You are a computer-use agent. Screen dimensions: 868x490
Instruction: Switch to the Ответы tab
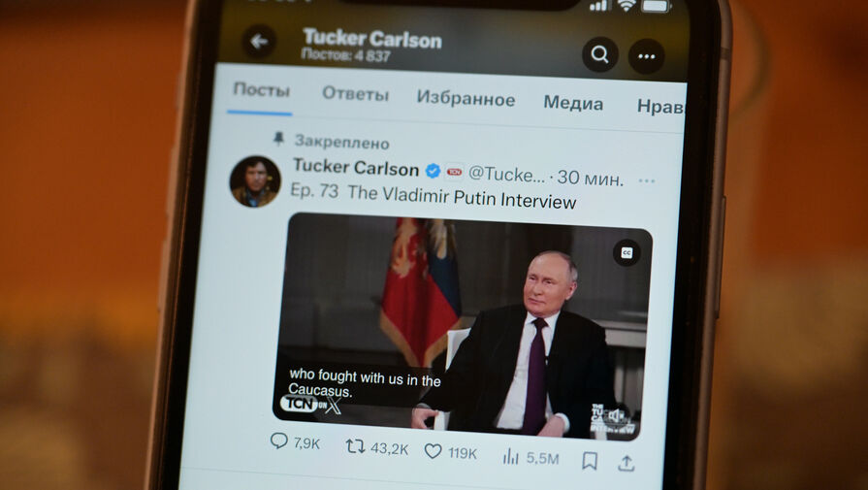coord(355,93)
